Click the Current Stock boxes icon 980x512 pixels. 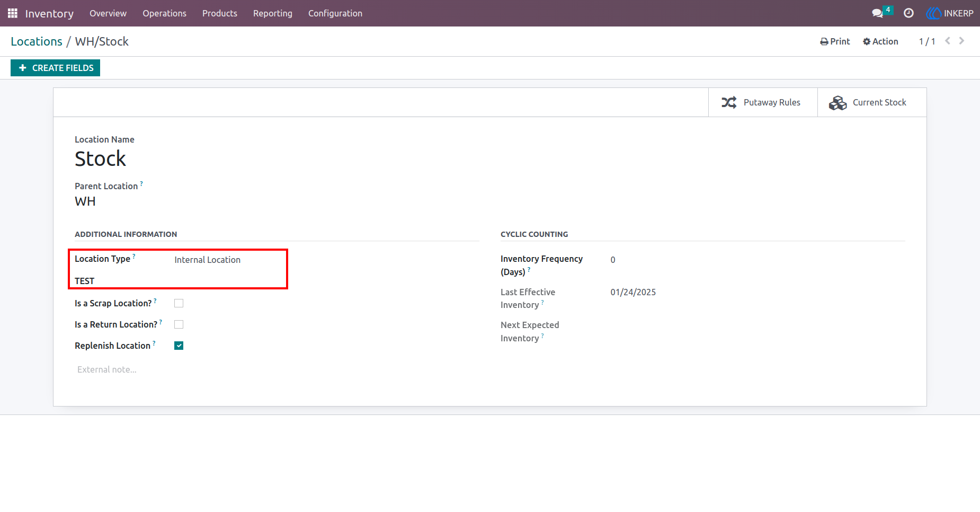(838, 103)
